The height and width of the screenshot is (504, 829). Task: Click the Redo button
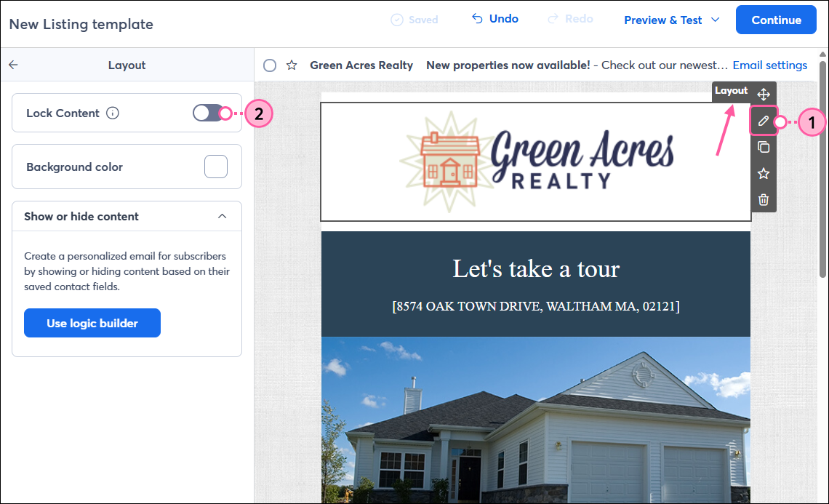(570, 19)
